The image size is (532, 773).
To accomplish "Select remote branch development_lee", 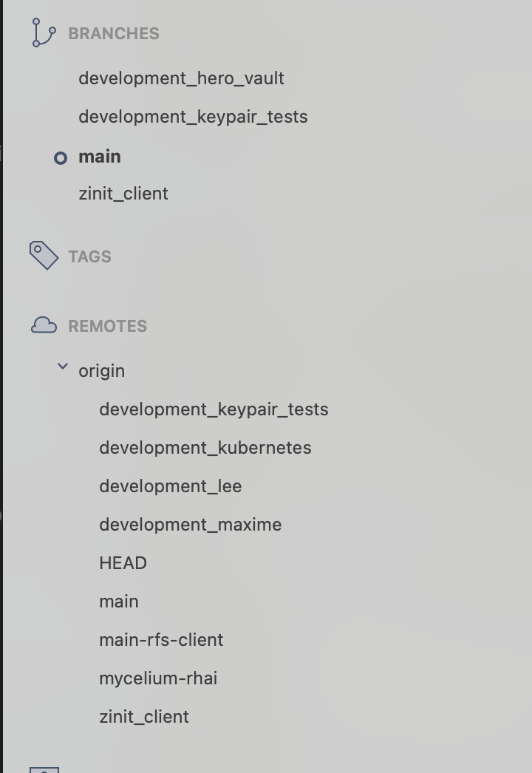I will coord(171,486).
